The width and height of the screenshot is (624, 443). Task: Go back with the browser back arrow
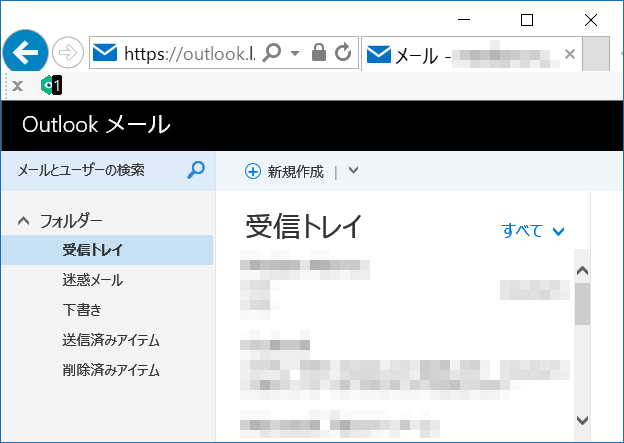(x=25, y=52)
